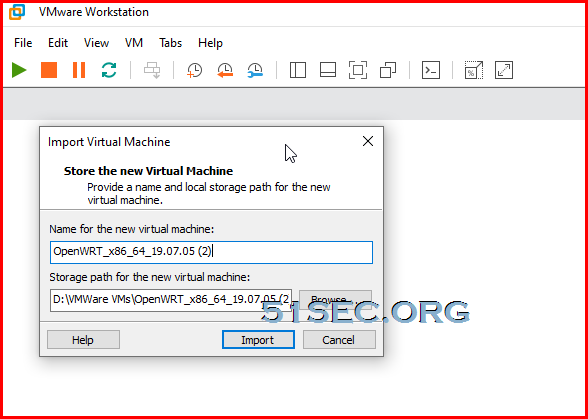The image size is (588, 419).
Task: Open the View menu
Action: 96,43
